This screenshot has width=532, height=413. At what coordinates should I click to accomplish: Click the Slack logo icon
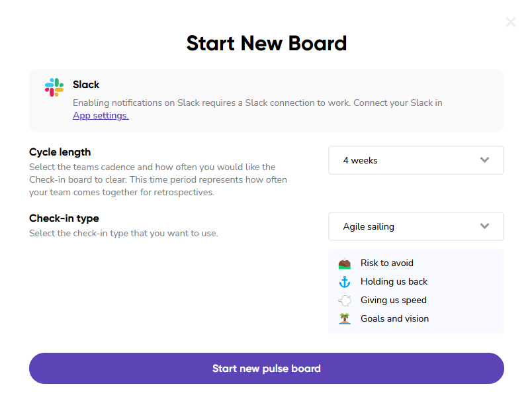(x=54, y=87)
